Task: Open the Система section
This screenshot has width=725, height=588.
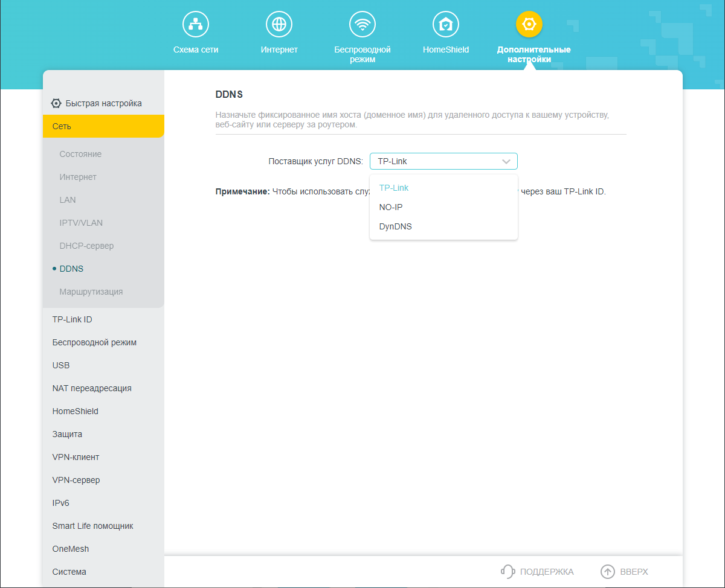Action: tap(69, 572)
